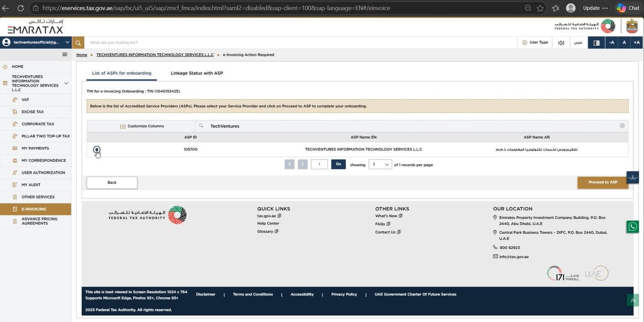Open the records per page dropdown
Screen dimensions: 644x322
[x=380, y=164]
